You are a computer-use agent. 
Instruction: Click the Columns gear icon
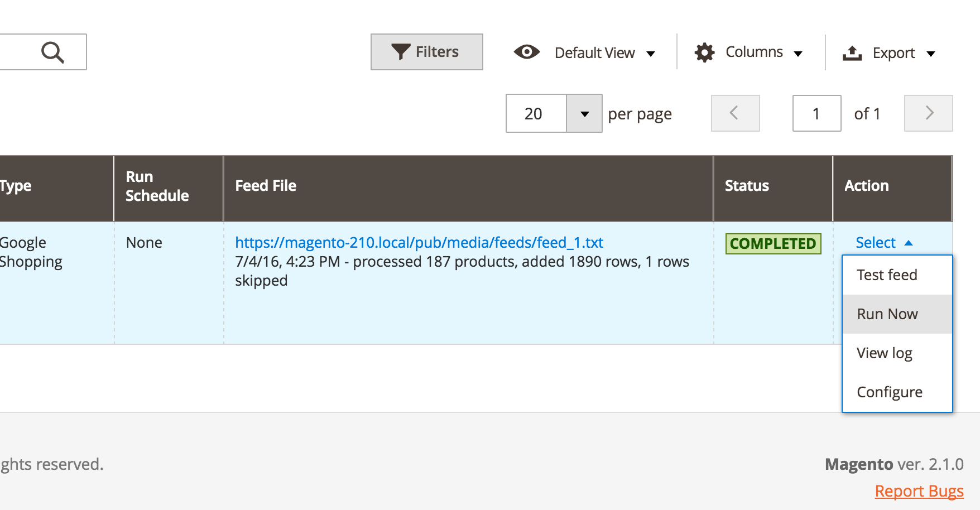click(704, 52)
